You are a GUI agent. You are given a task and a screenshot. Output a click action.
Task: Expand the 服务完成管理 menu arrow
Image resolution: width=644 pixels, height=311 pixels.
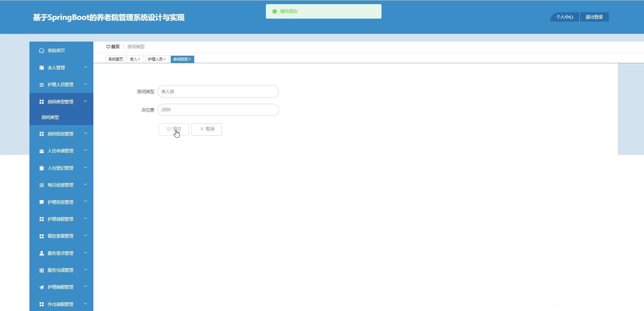(x=86, y=270)
